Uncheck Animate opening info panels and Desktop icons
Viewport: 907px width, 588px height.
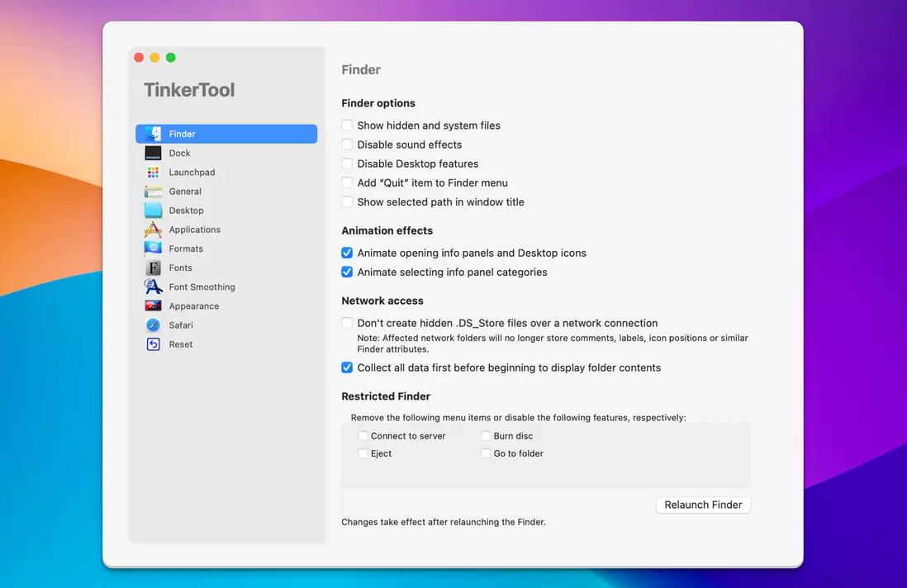click(x=347, y=253)
